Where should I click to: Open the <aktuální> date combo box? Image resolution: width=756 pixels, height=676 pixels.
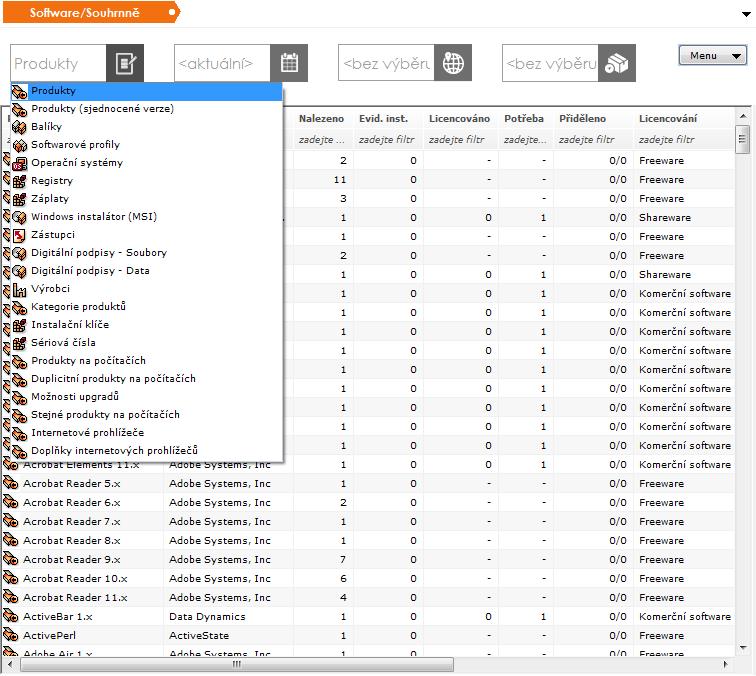222,63
